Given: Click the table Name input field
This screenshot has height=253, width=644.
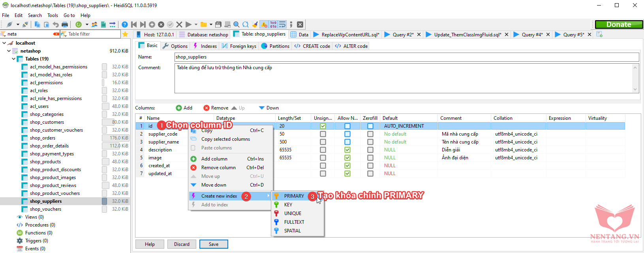Looking at the screenshot, I should point(406,57).
